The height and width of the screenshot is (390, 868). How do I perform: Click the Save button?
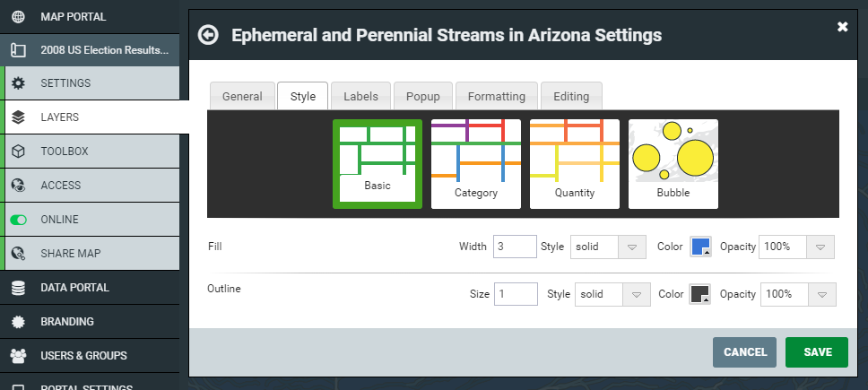point(817,352)
